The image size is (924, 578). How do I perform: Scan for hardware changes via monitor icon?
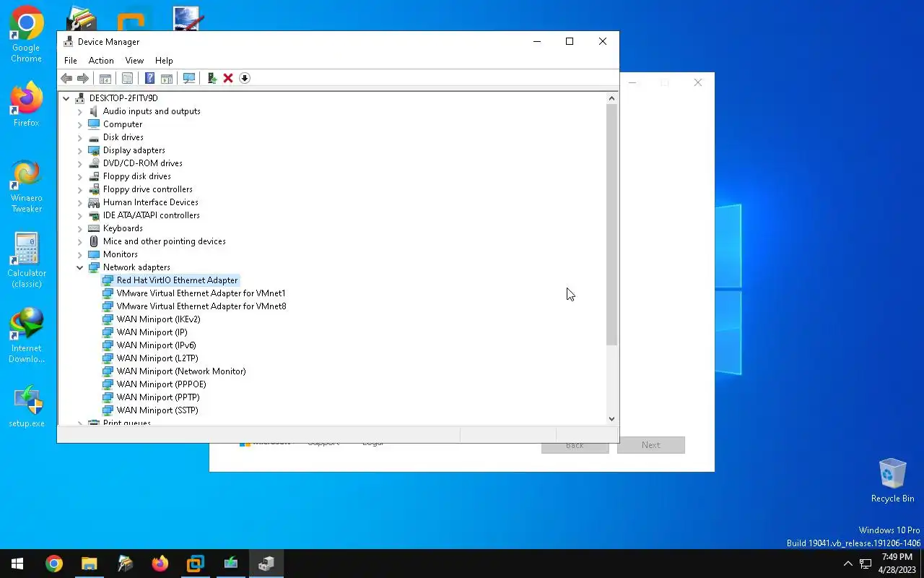point(189,78)
